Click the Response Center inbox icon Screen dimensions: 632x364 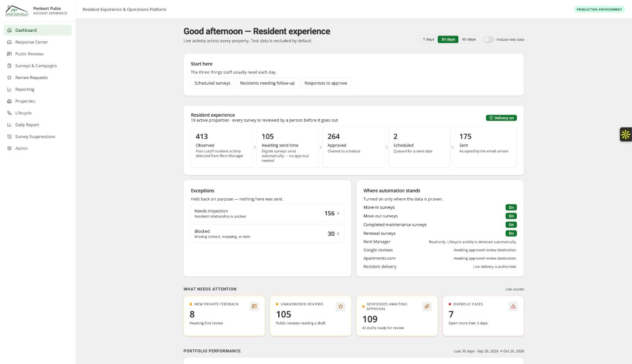(10, 42)
